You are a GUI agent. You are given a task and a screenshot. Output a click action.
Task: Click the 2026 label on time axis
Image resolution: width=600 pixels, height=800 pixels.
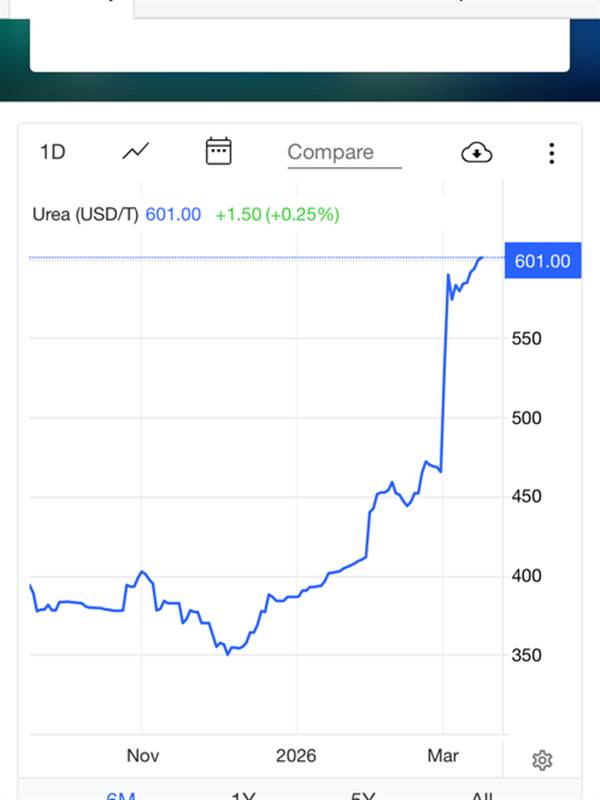[295, 756]
